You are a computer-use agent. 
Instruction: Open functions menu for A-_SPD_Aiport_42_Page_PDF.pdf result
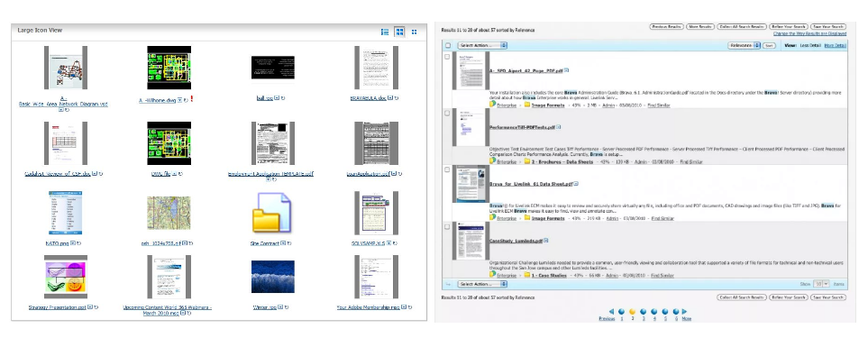pos(566,70)
